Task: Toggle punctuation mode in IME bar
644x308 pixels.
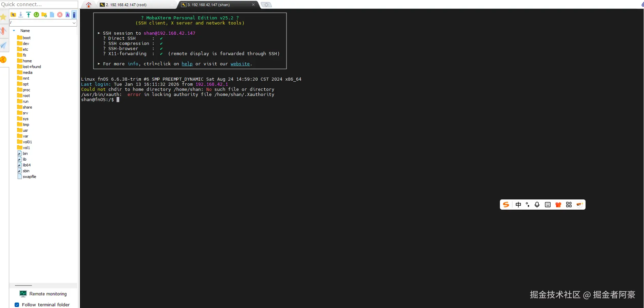Action: [x=527, y=205]
